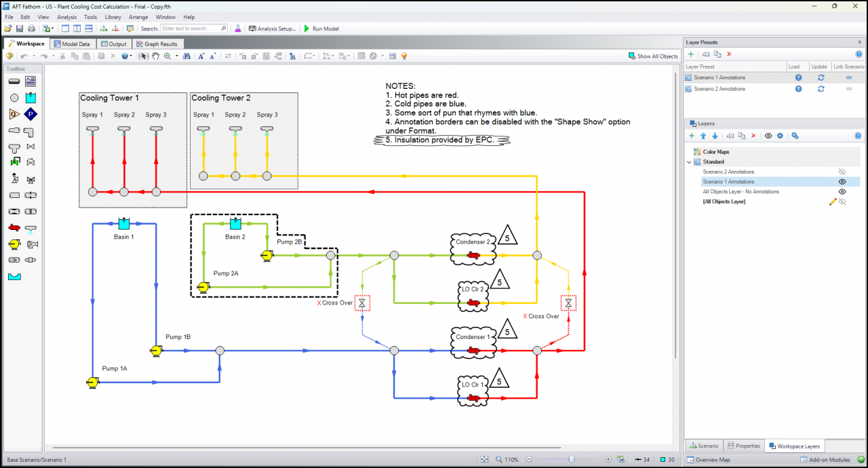Open undo history dropdown arrow
The image size is (868, 468).
[34, 56]
